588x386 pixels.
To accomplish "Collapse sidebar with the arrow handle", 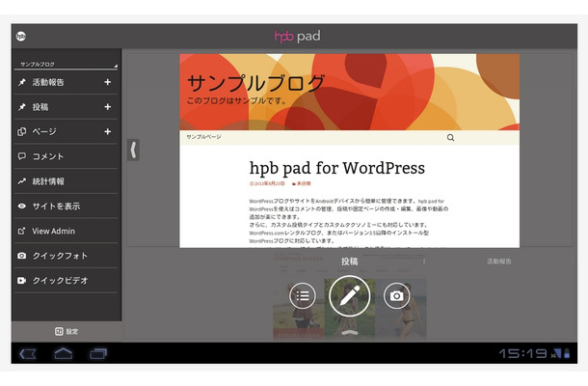I will coord(133,150).
